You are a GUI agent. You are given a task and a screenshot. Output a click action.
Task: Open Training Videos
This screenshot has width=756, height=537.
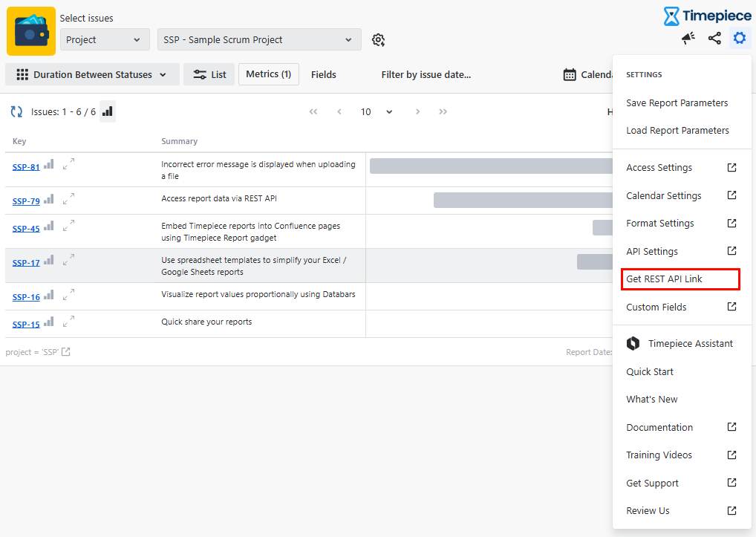point(682,455)
